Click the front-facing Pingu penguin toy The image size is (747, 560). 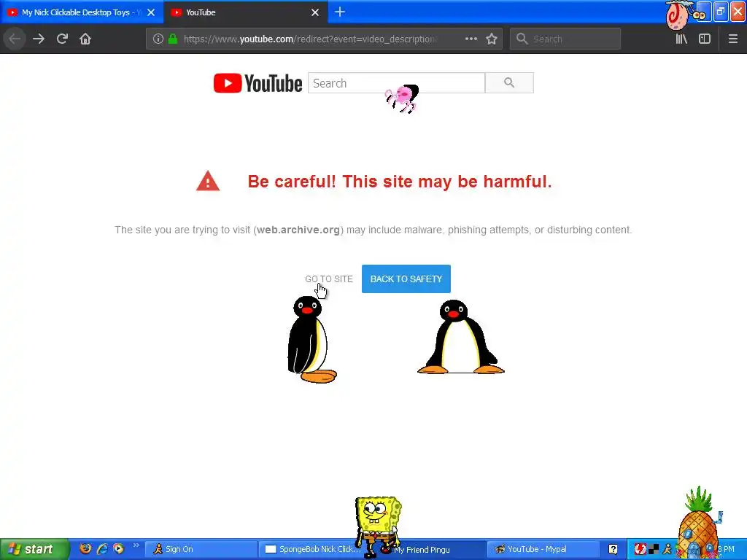(x=460, y=337)
